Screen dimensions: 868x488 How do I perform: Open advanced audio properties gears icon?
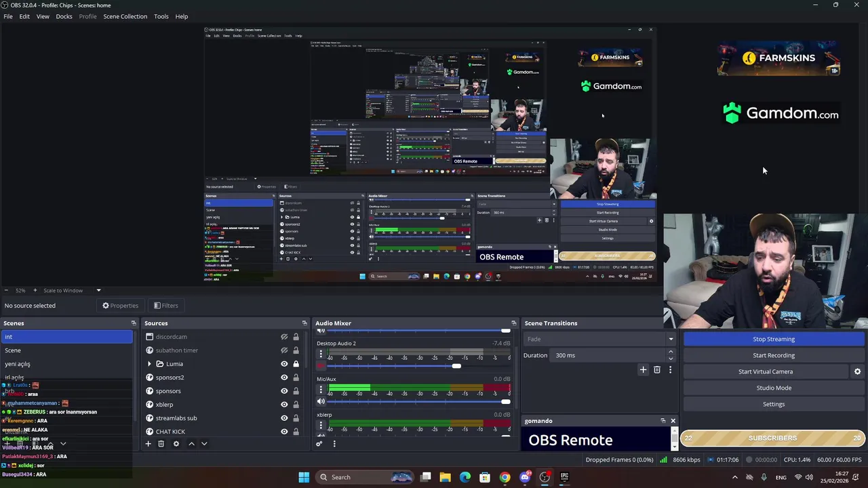tap(319, 444)
